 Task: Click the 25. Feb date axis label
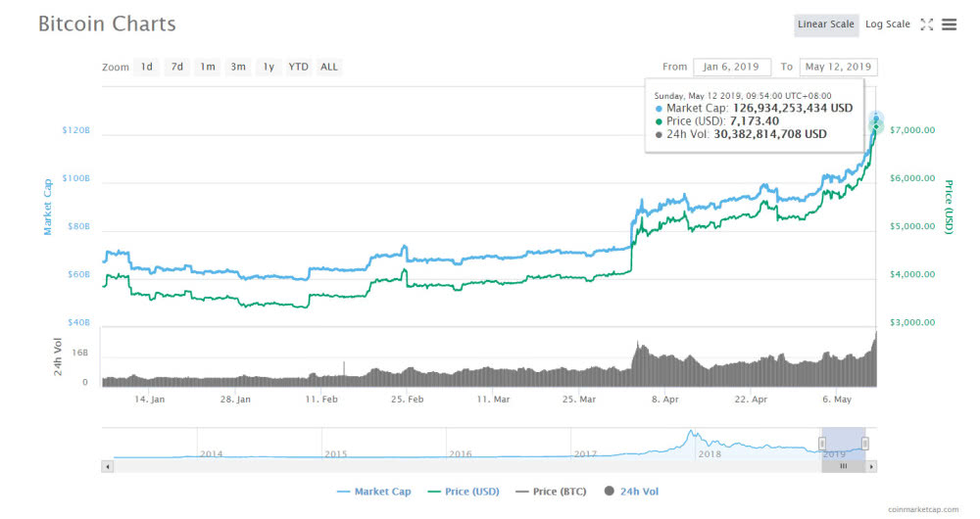(x=407, y=400)
